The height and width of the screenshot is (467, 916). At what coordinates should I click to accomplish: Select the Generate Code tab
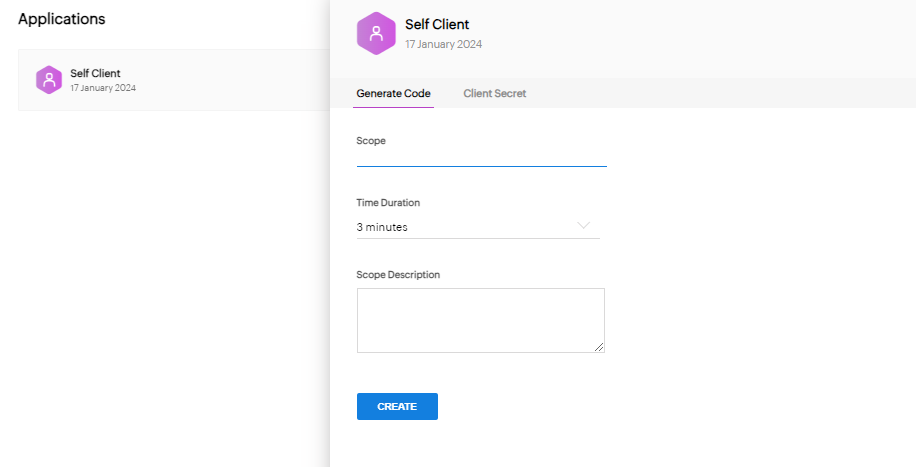[x=393, y=93]
